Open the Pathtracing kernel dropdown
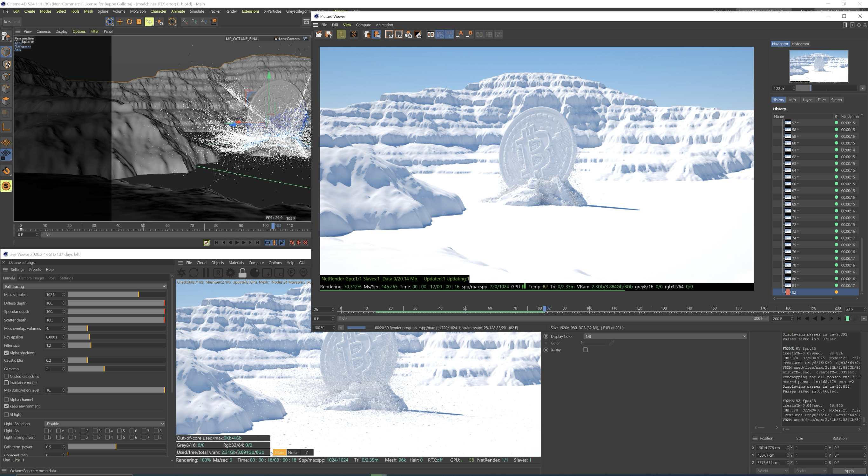The width and height of the screenshot is (868, 476). tap(85, 286)
